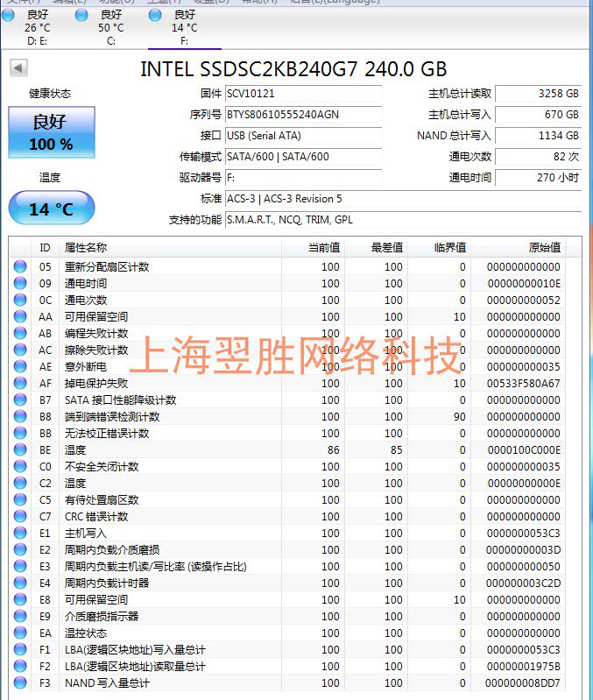The width and height of the screenshot is (593, 700).
Task: Switch to the D: E: disk tab at 26 °C
Action: click(38, 28)
